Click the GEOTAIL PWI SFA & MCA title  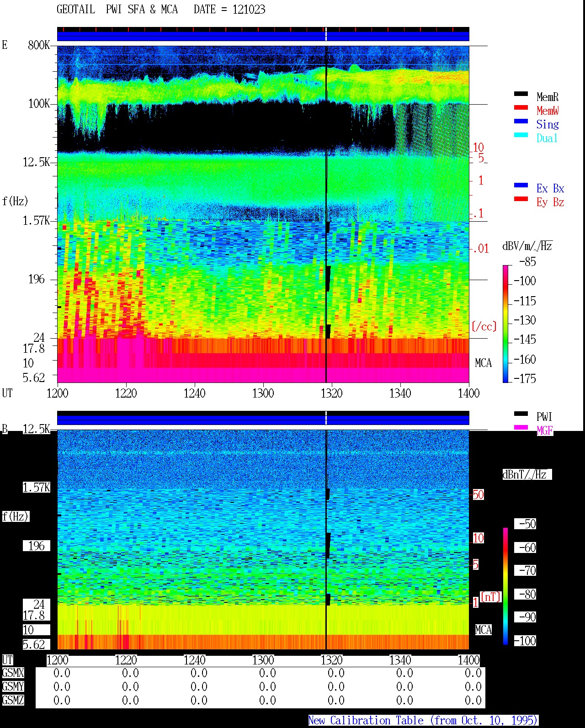pos(117,10)
